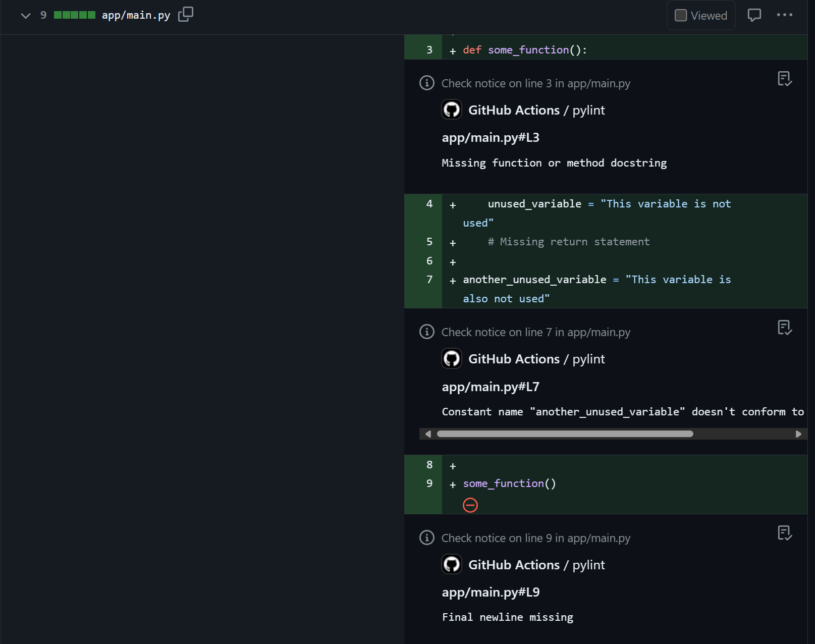Select diff line number 7
Image resolution: width=815 pixels, height=644 pixels.
(429, 279)
